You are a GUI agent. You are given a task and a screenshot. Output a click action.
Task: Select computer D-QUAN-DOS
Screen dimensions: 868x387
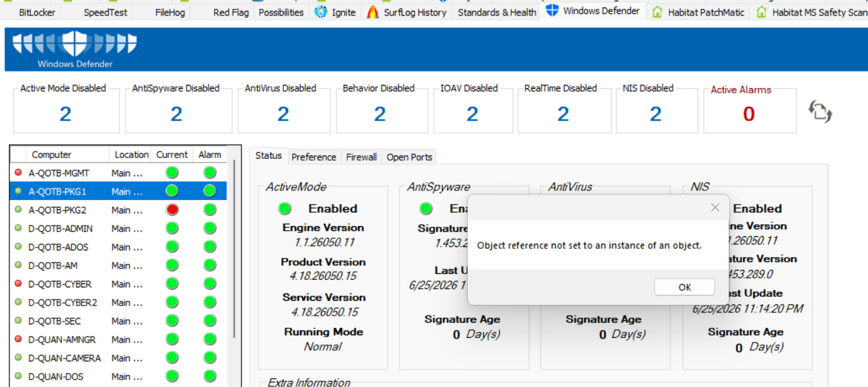[x=118, y=377]
